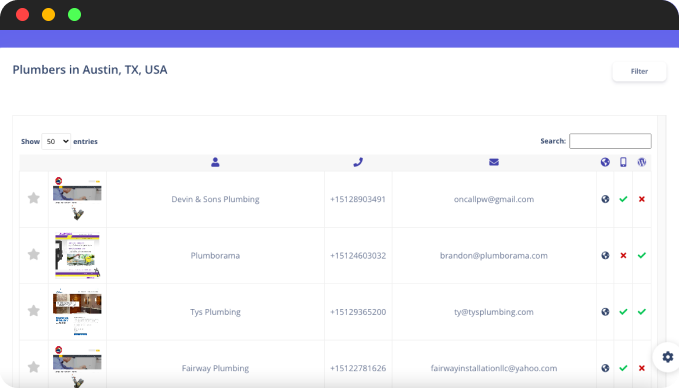Open Devin & Sons Plumbing website thumbnail

[77, 199]
